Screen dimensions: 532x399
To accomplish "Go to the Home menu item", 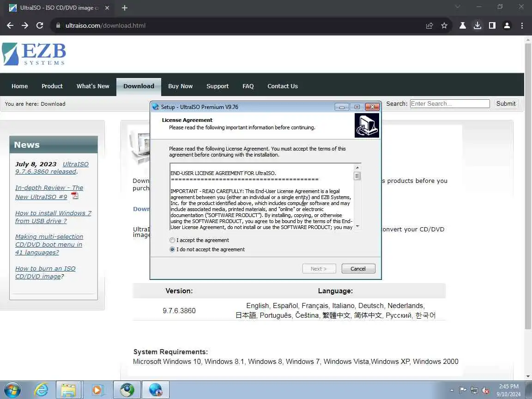I will coord(20,86).
